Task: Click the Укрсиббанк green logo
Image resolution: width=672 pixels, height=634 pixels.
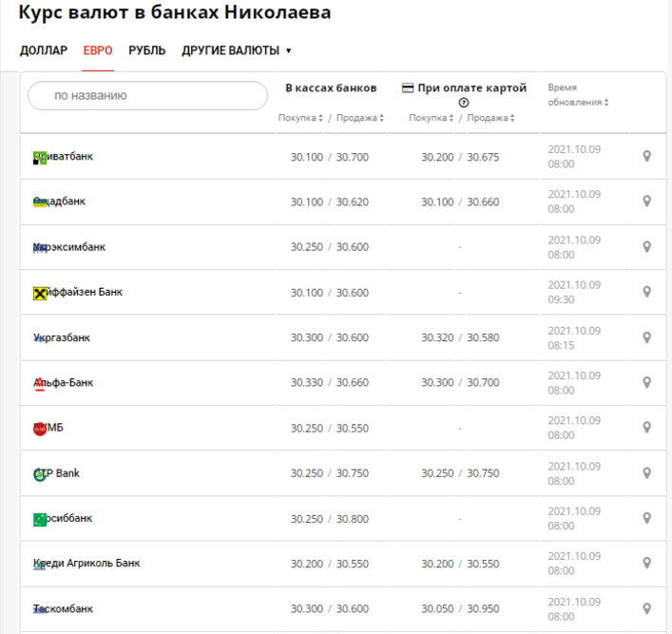Action: [39, 520]
